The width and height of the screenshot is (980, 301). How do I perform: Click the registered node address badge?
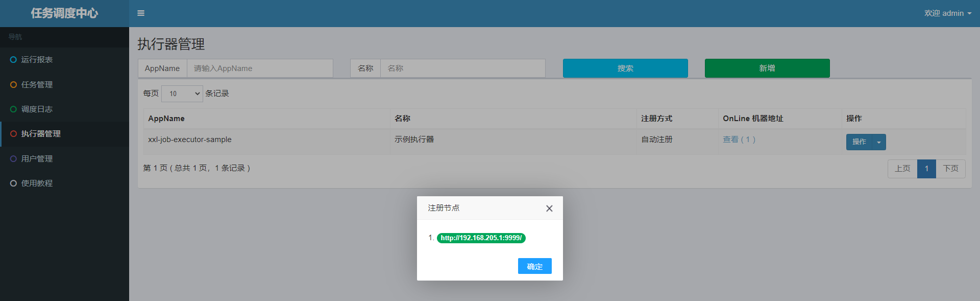[x=481, y=238]
